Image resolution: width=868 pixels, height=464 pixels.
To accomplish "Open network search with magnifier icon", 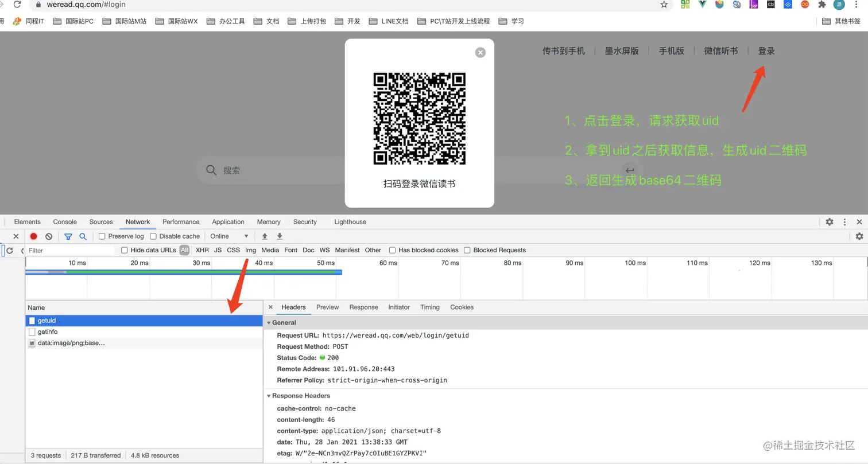I will [x=83, y=236].
